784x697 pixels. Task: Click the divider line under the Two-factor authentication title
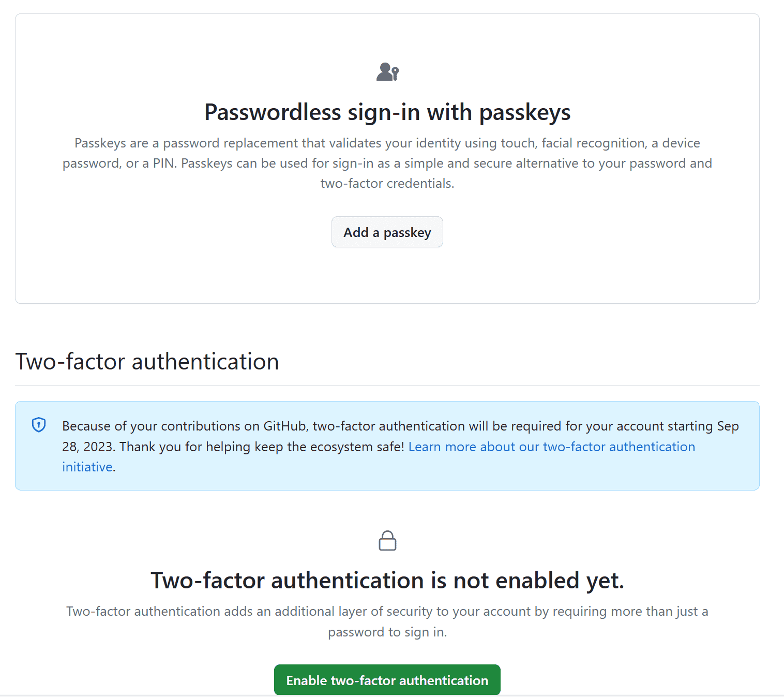(x=387, y=385)
